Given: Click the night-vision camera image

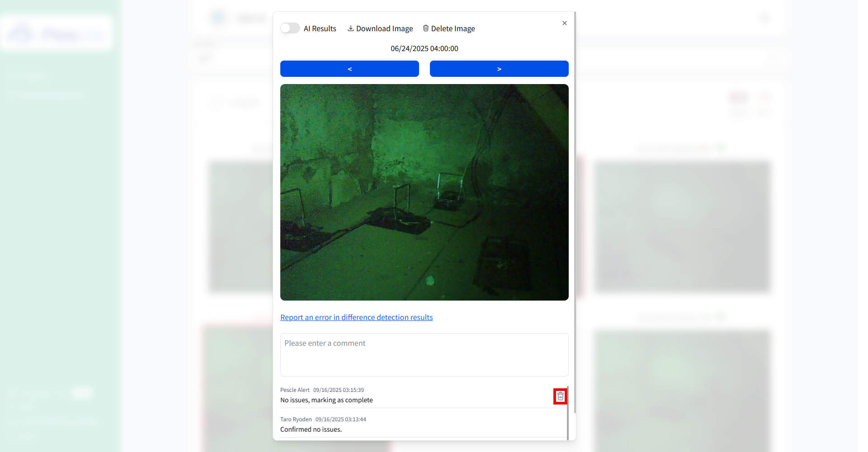Looking at the screenshot, I should (424, 192).
